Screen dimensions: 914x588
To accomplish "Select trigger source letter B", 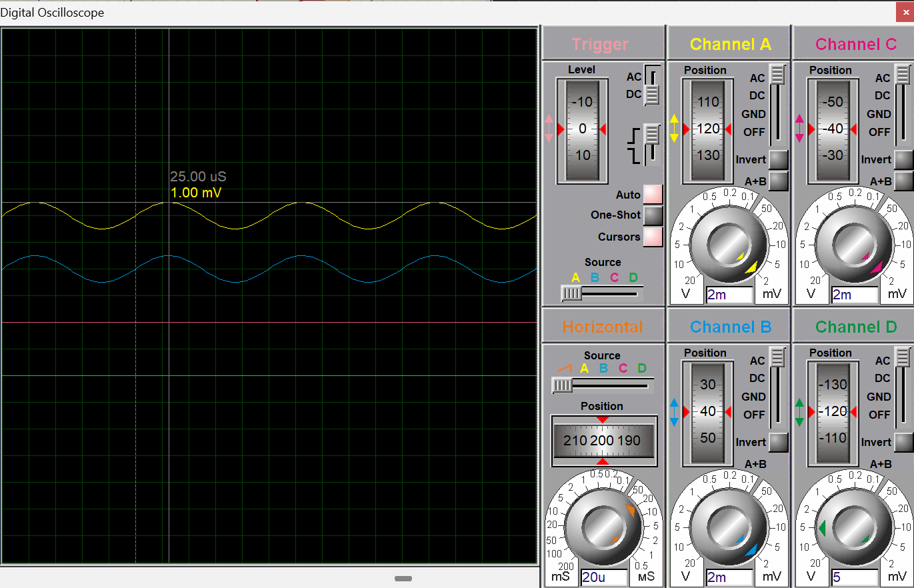I will coord(595,277).
